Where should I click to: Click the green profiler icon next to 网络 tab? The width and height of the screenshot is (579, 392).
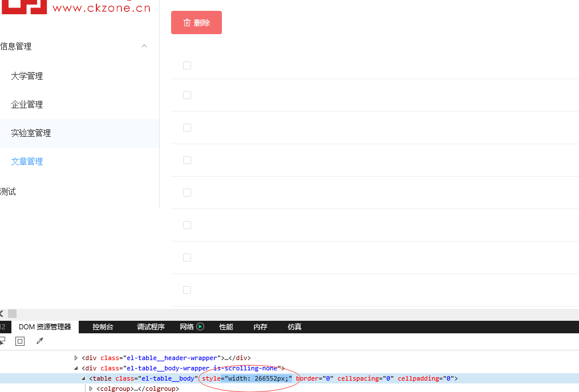(200, 326)
